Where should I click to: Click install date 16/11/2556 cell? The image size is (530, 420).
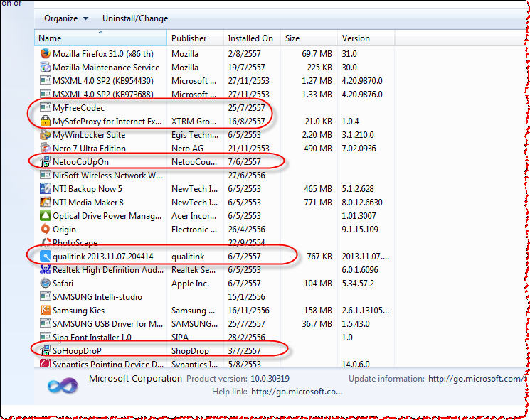pyautogui.click(x=248, y=311)
